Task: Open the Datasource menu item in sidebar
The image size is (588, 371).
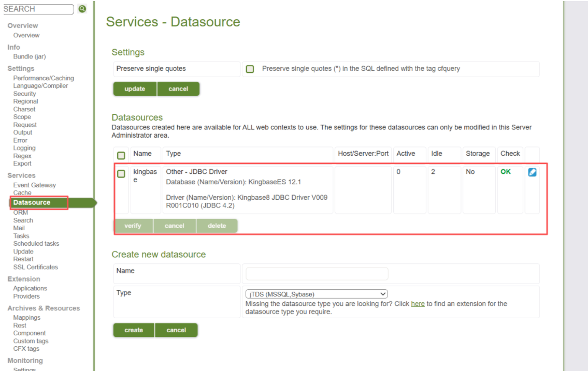Action: 32,202
